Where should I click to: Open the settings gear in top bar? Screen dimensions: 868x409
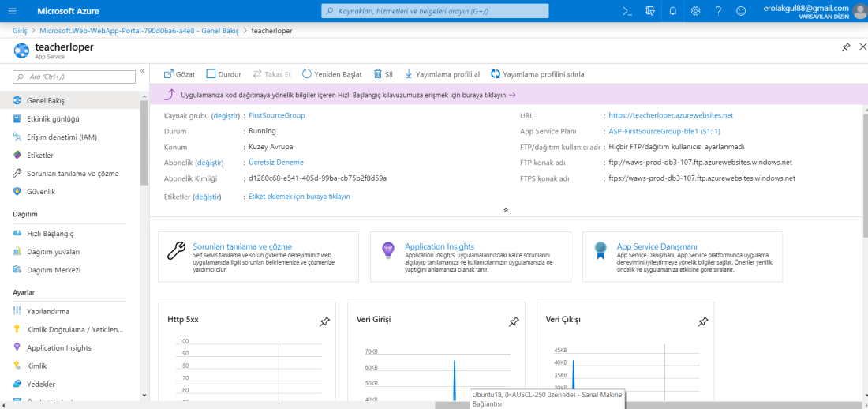click(695, 11)
